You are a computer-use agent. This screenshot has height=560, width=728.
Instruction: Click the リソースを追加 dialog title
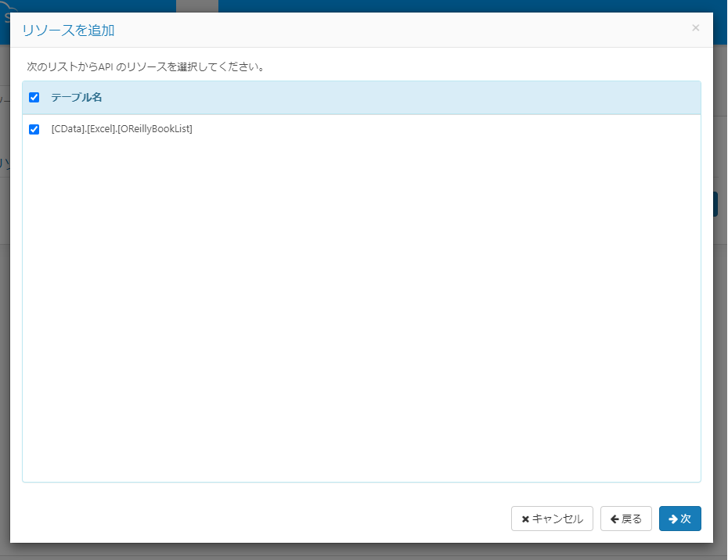click(67, 30)
